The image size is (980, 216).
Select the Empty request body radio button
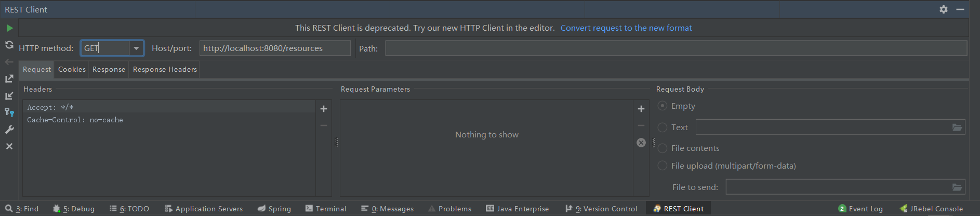click(x=663, y=106)
